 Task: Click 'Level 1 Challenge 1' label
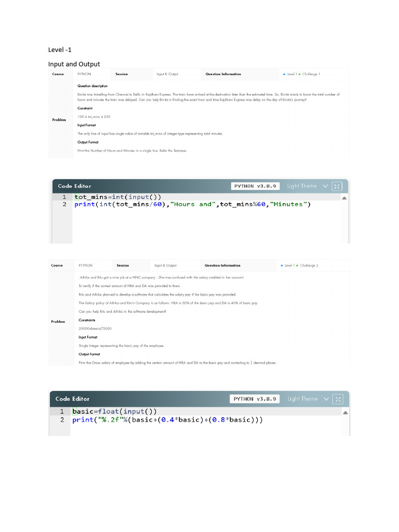click(x=302, y=74)
